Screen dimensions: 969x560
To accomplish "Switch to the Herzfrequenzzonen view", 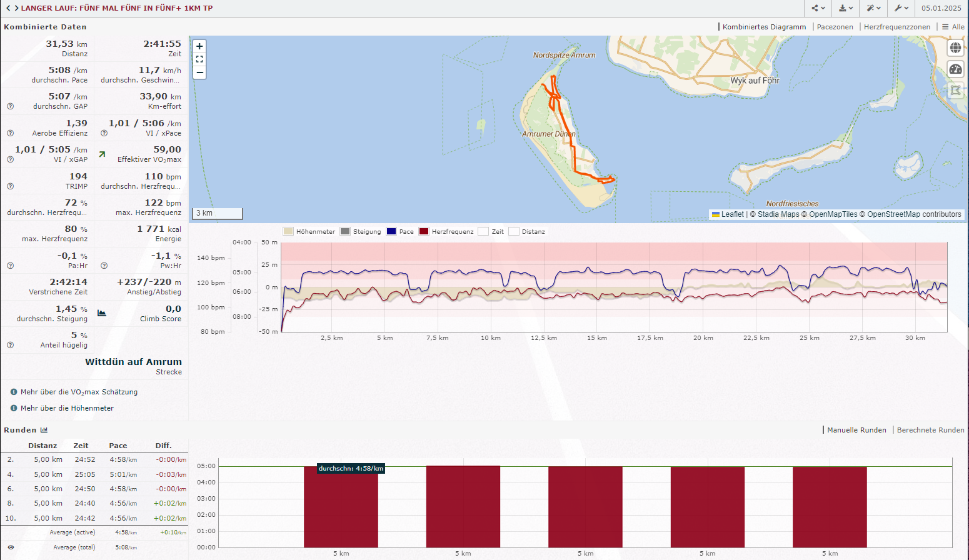I will 896,27.
